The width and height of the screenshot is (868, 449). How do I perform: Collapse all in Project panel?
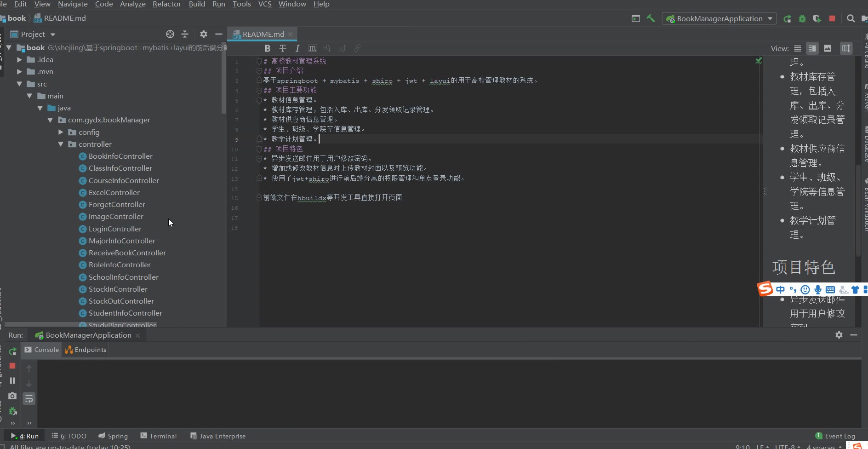click(185, 34)
